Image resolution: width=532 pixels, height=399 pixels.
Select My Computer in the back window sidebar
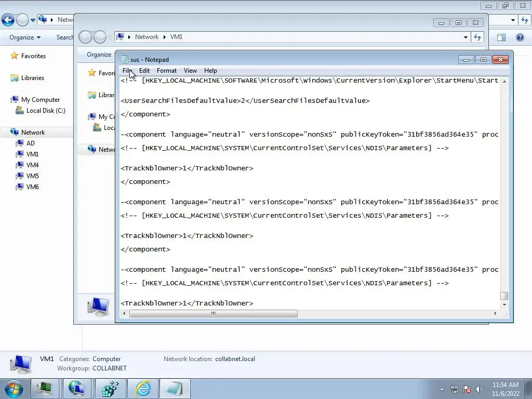(41, 99)
